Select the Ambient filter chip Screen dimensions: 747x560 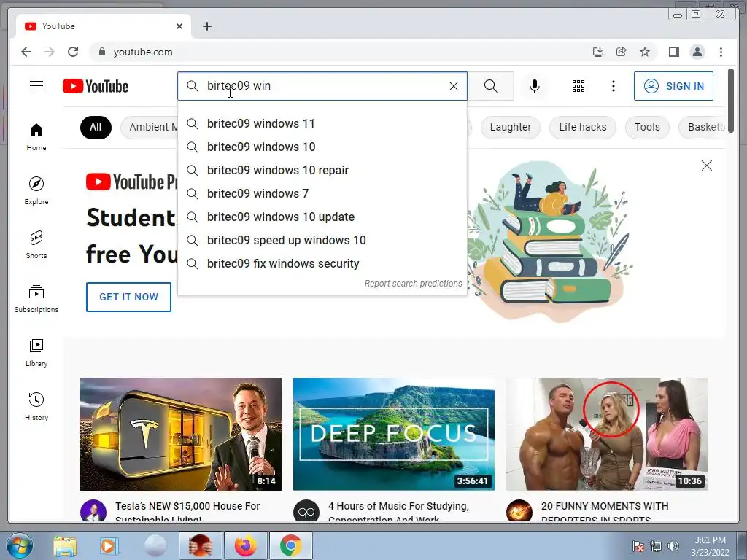150,127
